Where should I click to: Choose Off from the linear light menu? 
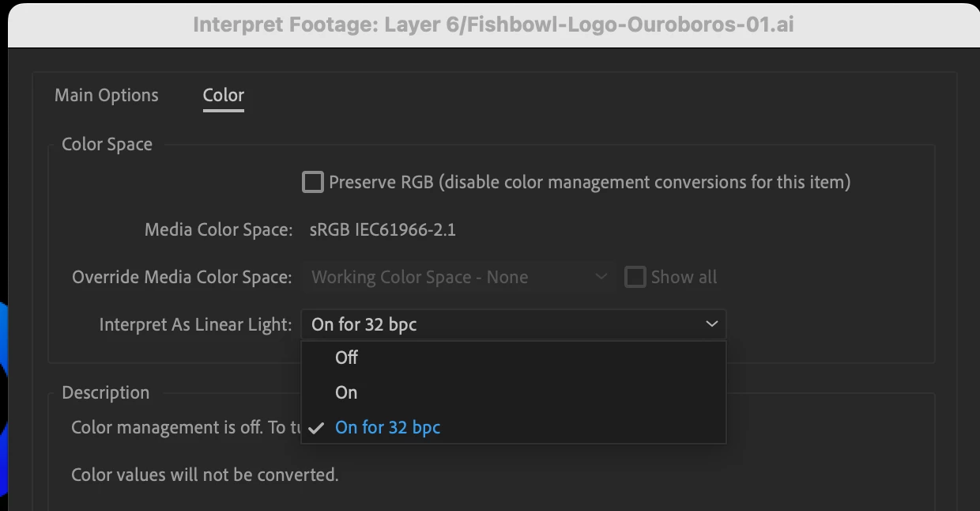[346, 358]
